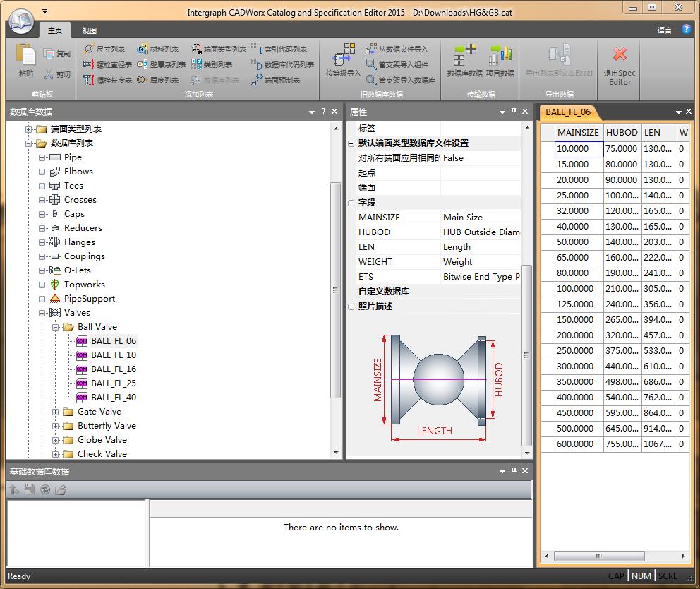Click the properties panel scrollbar thumb
This screenshot has height=589, width=700.
[526, 355]
